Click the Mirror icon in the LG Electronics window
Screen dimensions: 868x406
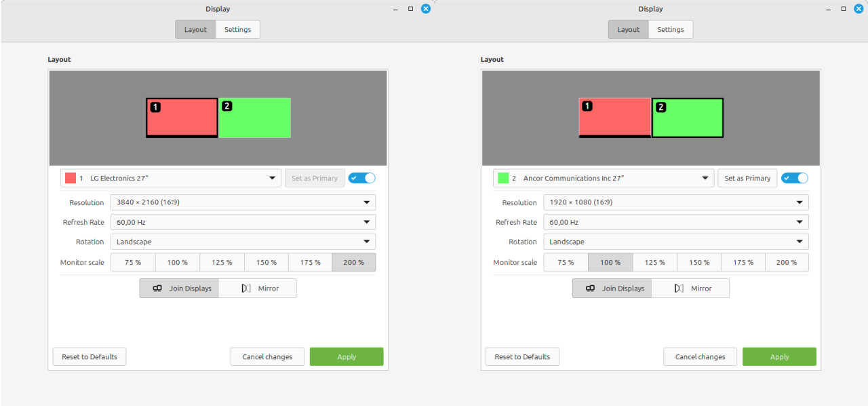tap(246, 289)
